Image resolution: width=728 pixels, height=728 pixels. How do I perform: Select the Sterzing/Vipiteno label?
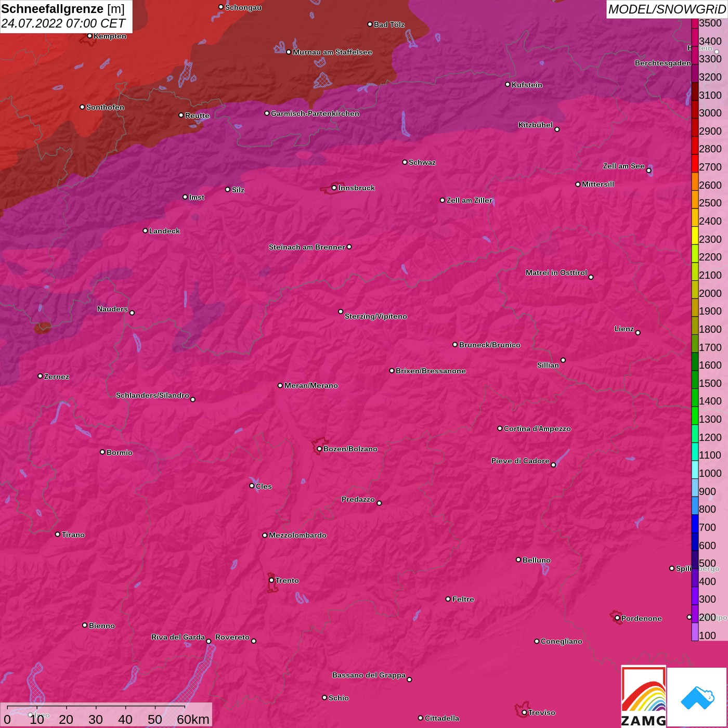[x=375, y=316]
